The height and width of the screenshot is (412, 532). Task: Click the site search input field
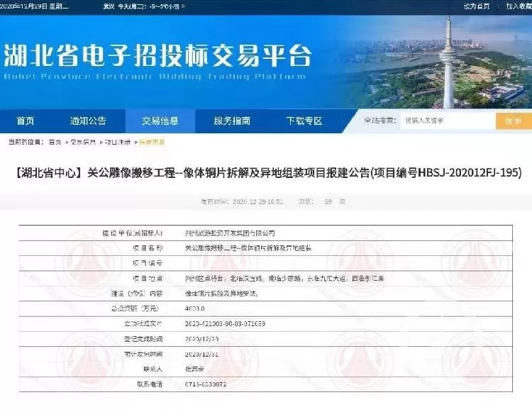(x=448, y=121)
